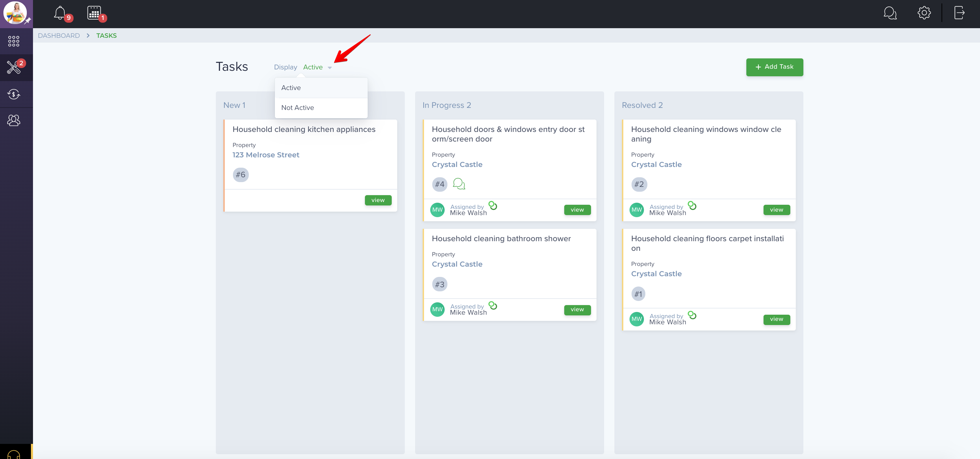Open Crystal Castle link on task #1
This screenshot has height=459, width=980.
656,274
